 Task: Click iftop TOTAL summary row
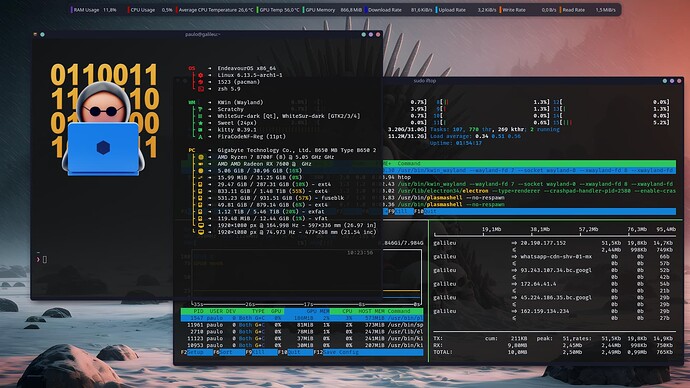tap(553, 352)
